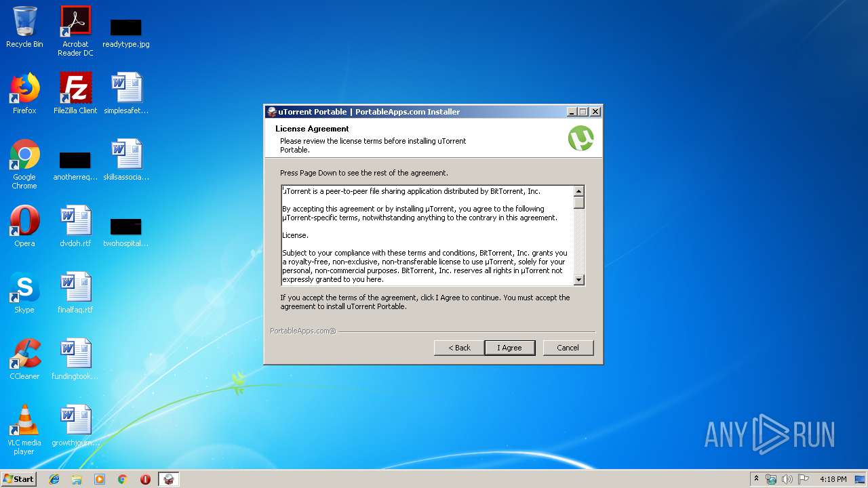Select the growthjourn... Word document
Viewport: 868px width, 488px height.
pyautogui.click(x=75, y=426)
